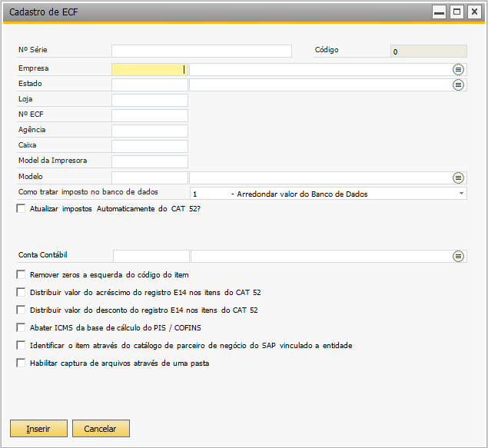Expand the Como tratar imposto dropdown

coord(461,194)
